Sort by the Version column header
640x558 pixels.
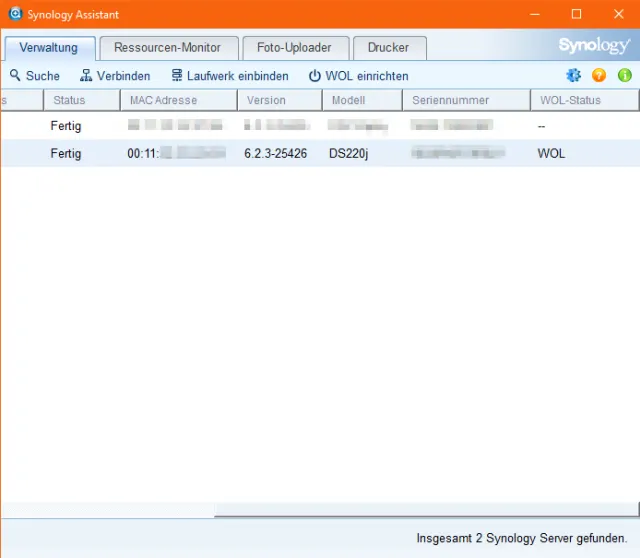click(x=280, y=100)
